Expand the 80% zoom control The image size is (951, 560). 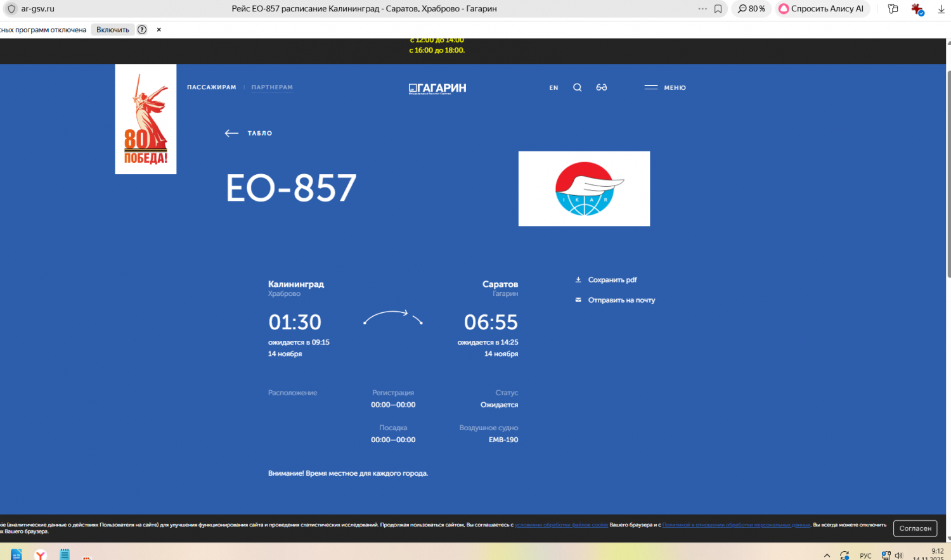[x=751, y=9]
